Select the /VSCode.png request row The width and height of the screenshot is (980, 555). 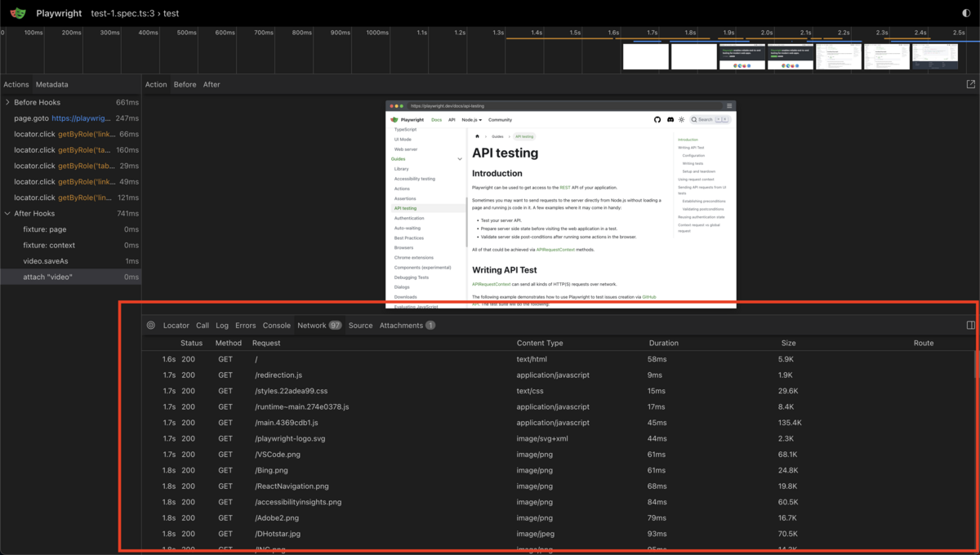(x=558, y=455)
